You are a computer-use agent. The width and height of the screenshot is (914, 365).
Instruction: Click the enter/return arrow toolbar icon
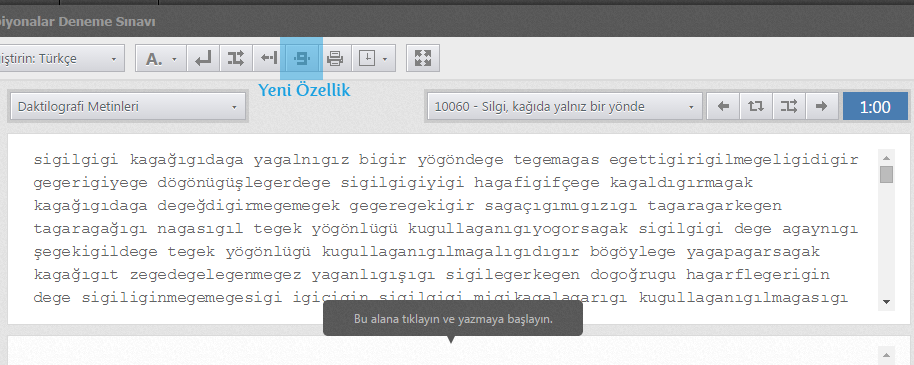[203, 58]
